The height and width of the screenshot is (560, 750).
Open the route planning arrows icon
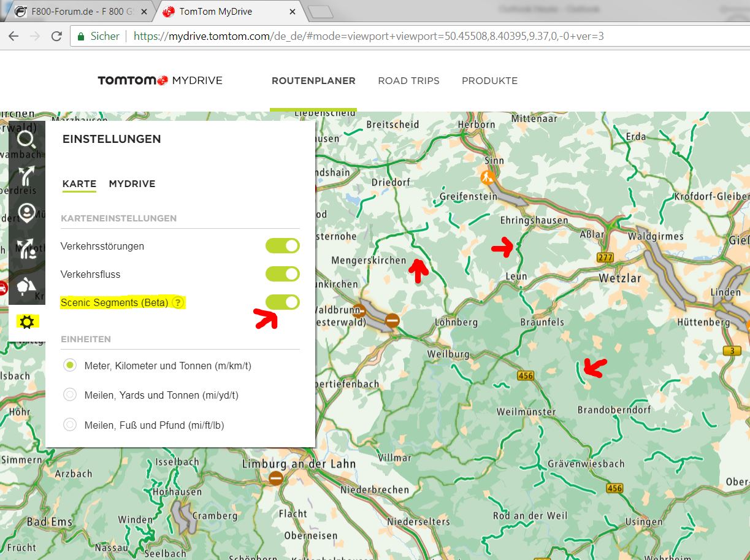click(x=26, y=175)
